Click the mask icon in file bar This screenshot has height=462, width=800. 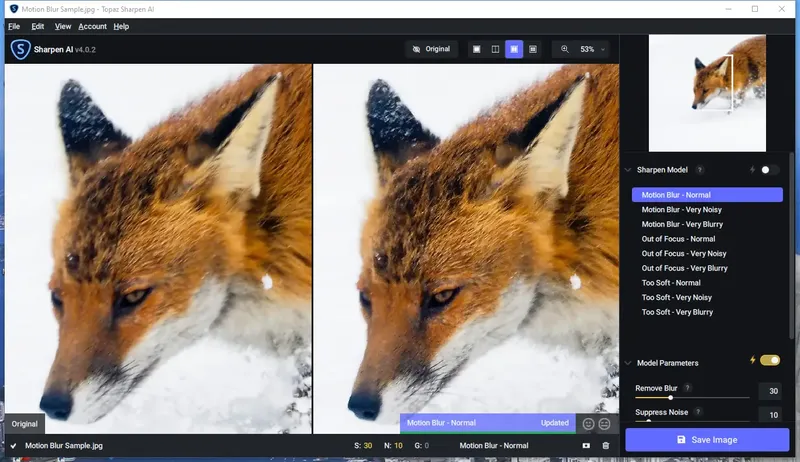586,445
